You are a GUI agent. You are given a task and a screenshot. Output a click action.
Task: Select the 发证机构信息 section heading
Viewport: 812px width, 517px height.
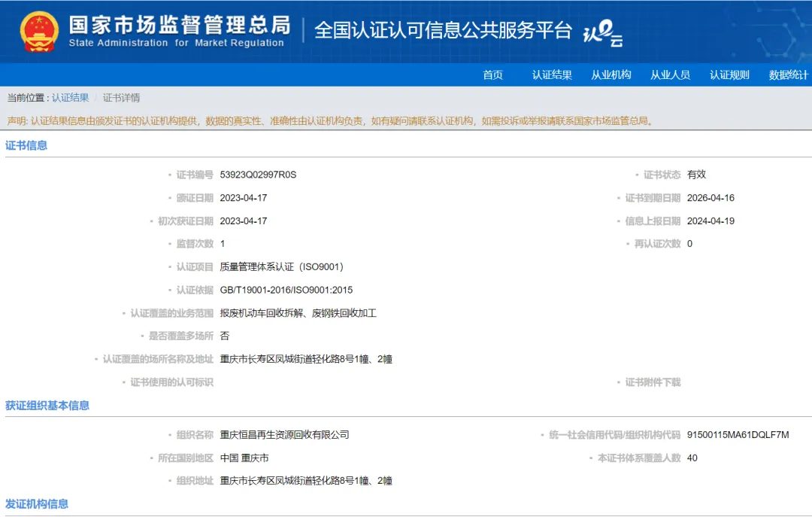pos(37,504)
